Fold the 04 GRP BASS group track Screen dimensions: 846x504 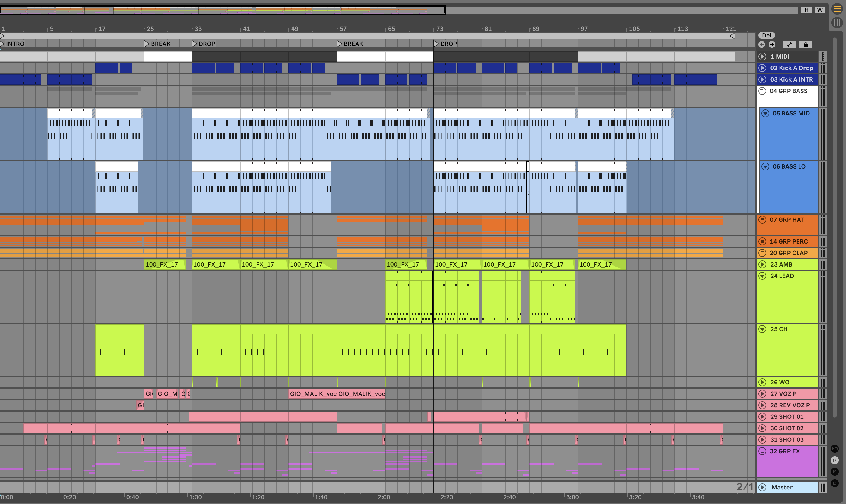(x=762, y=91)
